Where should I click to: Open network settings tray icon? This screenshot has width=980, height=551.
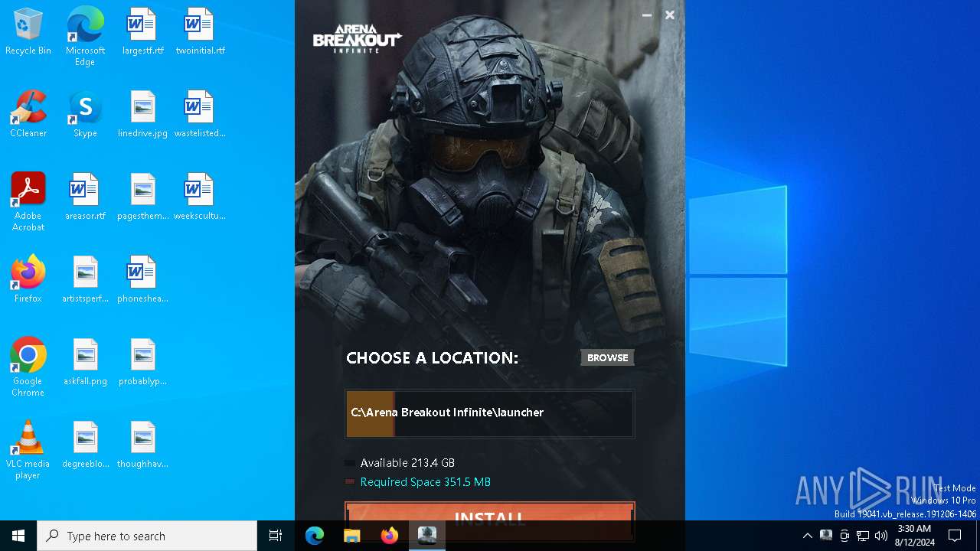[863, 536]
